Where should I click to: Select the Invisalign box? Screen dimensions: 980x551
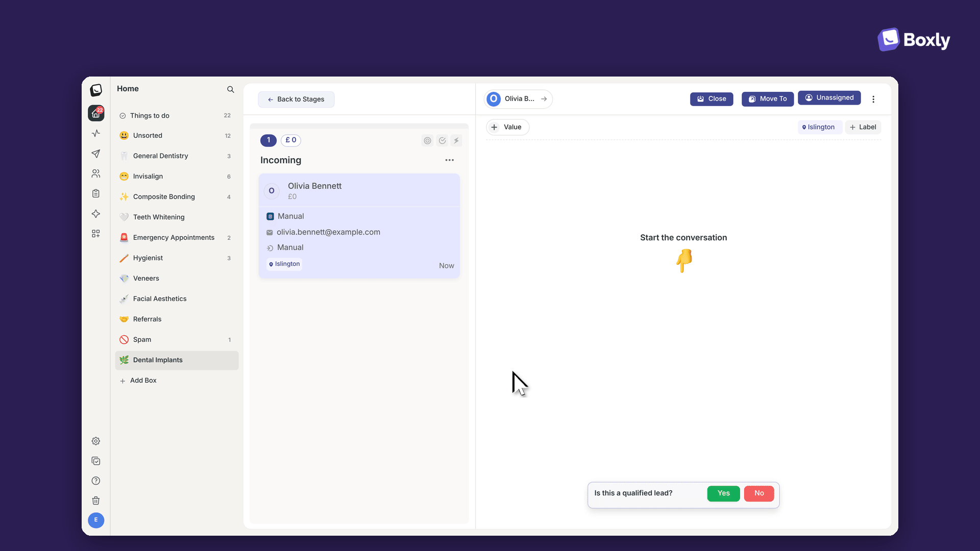click(177, 177)
